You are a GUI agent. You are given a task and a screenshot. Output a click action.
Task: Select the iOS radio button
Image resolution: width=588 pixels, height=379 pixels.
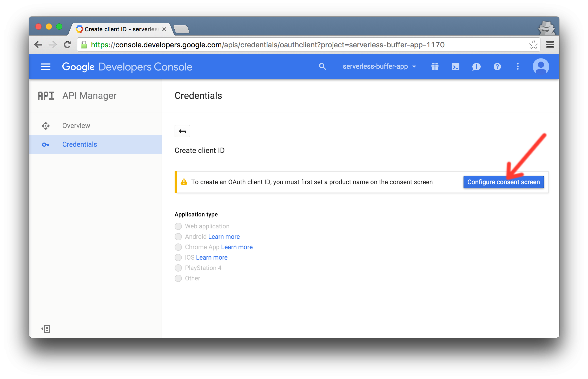tap(178, 258)
